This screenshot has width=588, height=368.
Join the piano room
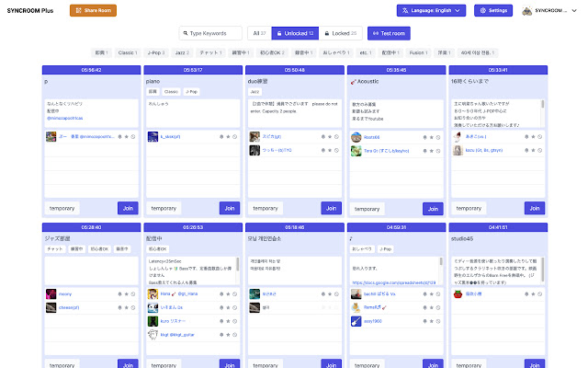pos(230,208)
